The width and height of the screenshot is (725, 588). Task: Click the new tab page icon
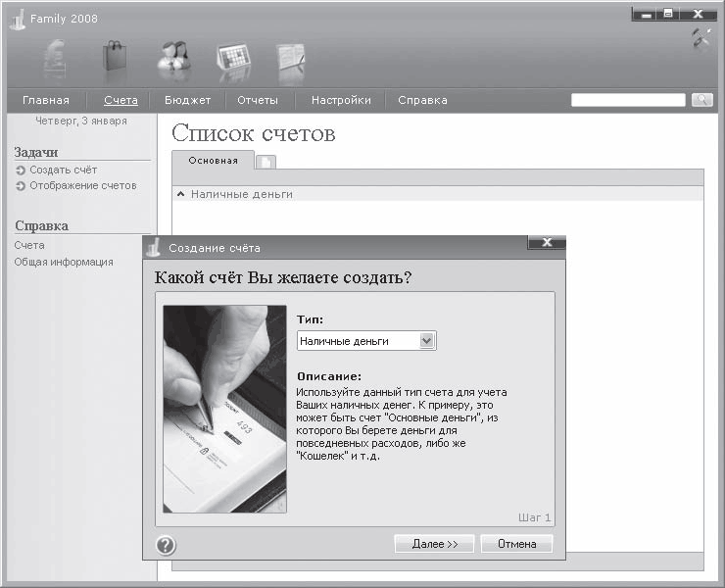coord(266,163)
